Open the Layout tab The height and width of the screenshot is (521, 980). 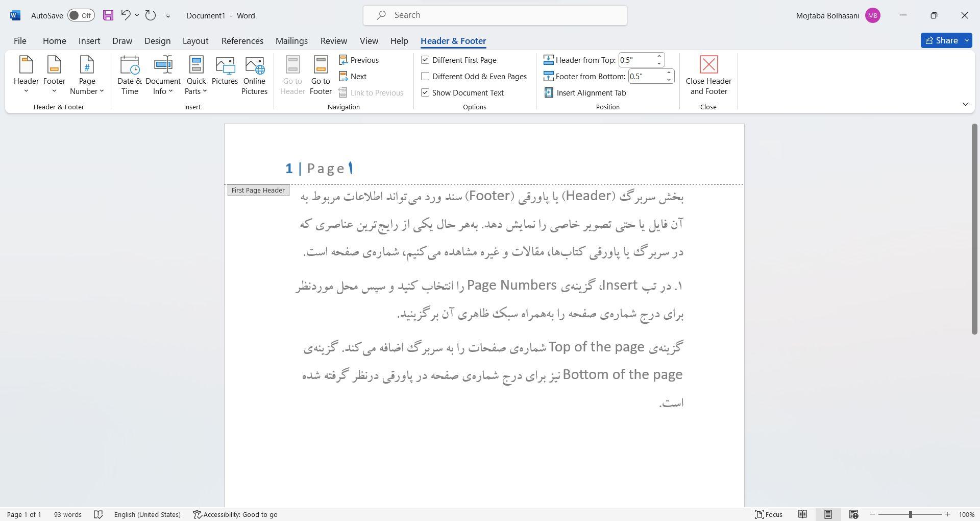click(x=195, y=41)
